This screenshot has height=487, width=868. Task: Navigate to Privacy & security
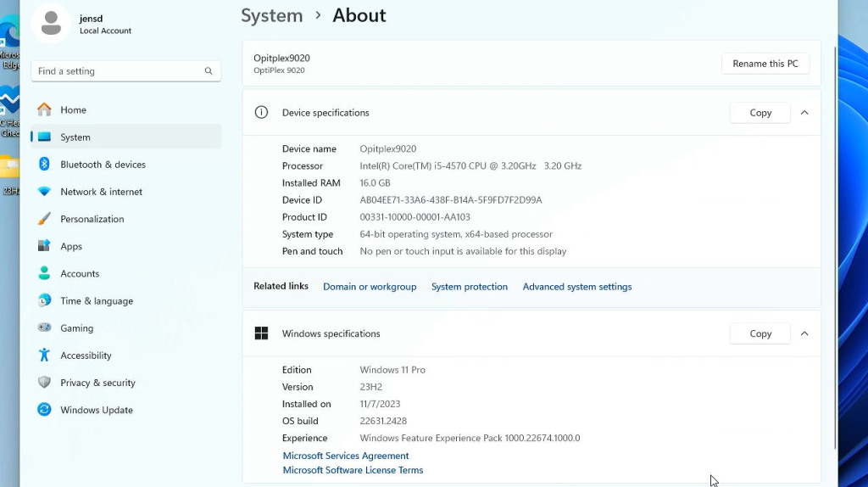tap(126, 383)
